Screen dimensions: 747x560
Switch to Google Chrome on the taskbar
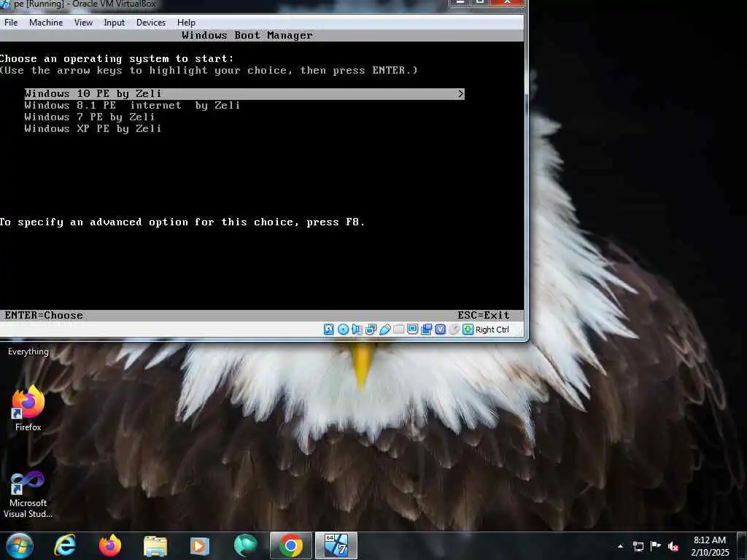(x=290, y=545)
